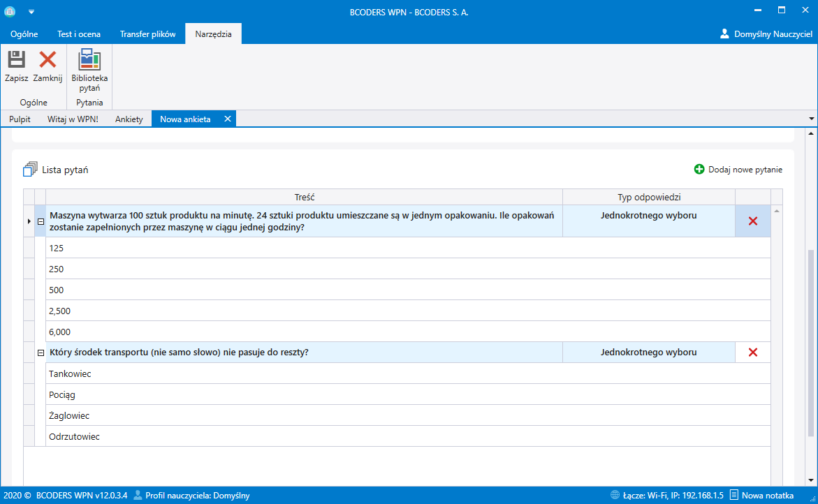Click the window resize grip in status bar

point(812,498)
